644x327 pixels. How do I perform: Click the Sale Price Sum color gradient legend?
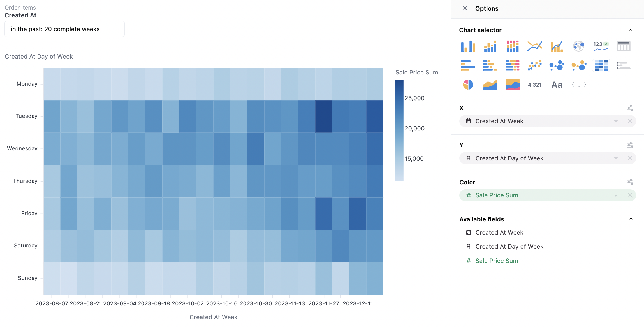399,130
